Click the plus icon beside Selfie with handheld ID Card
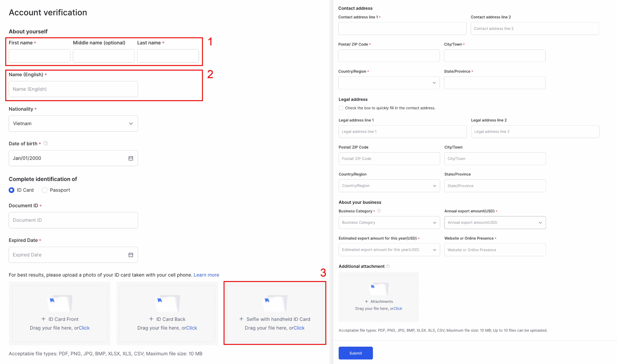 point(241,319)
